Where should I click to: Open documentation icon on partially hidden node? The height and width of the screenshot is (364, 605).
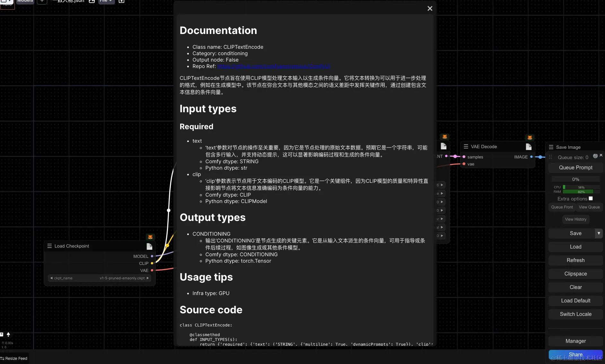click(443, 146)
